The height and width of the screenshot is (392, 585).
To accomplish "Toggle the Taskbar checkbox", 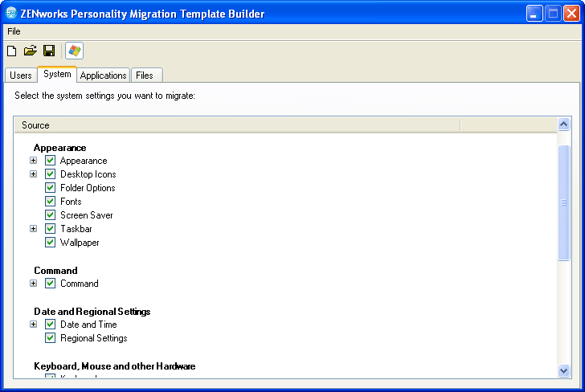I will [x=51, y=229].
